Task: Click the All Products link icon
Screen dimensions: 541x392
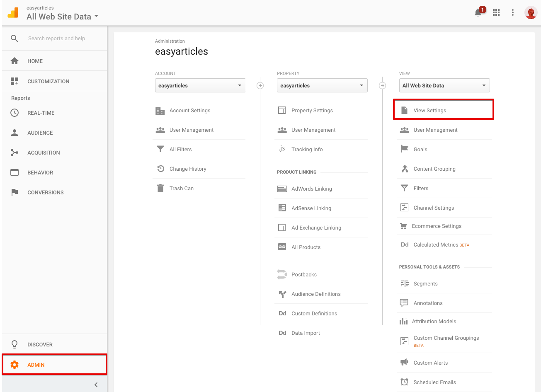Action: pyautogui.click(x=282, y=247)
